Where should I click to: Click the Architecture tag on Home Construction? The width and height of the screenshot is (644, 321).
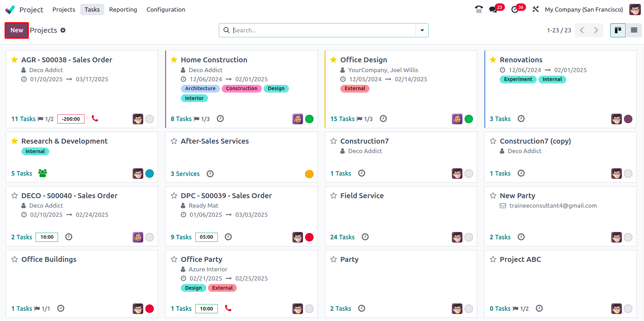(x=200, y=88)
